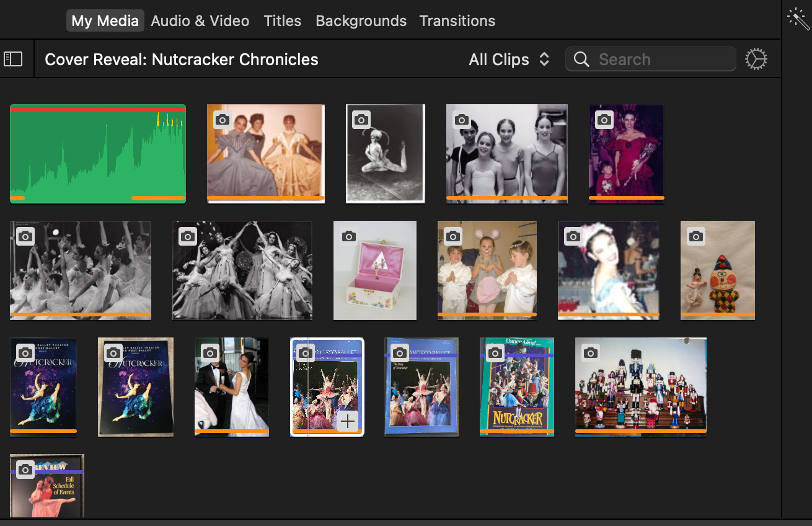Toggle the libraries sidebar icon
The width and height of the screenshot is (812, 526).
(x=13, y=59)
